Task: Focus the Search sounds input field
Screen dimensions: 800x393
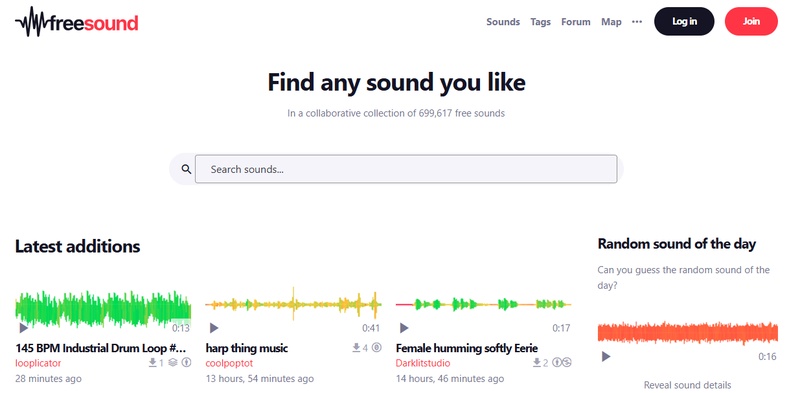Action: (x=406, y=169)
